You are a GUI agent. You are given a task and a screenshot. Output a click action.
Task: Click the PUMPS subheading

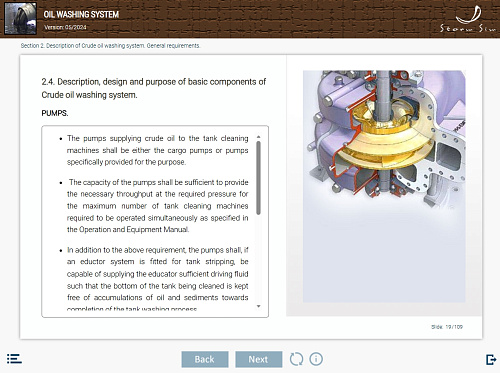pyautogui.click(x=55, y=113)
